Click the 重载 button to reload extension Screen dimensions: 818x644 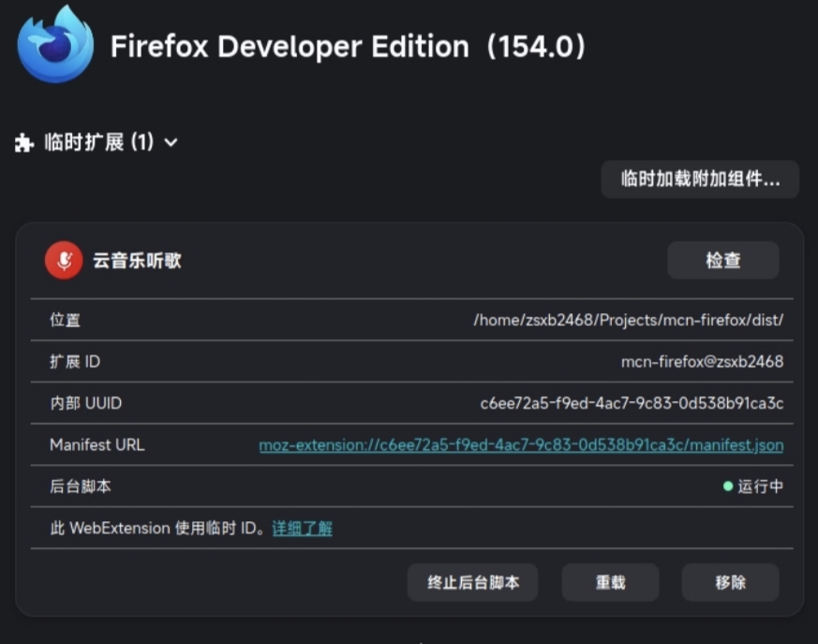click(x=610, y=582)
